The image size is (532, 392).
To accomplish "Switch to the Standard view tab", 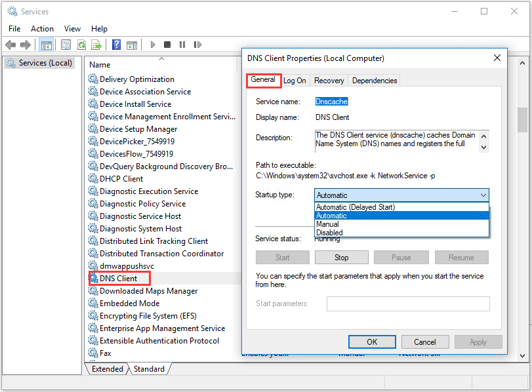I will [149, 369].
